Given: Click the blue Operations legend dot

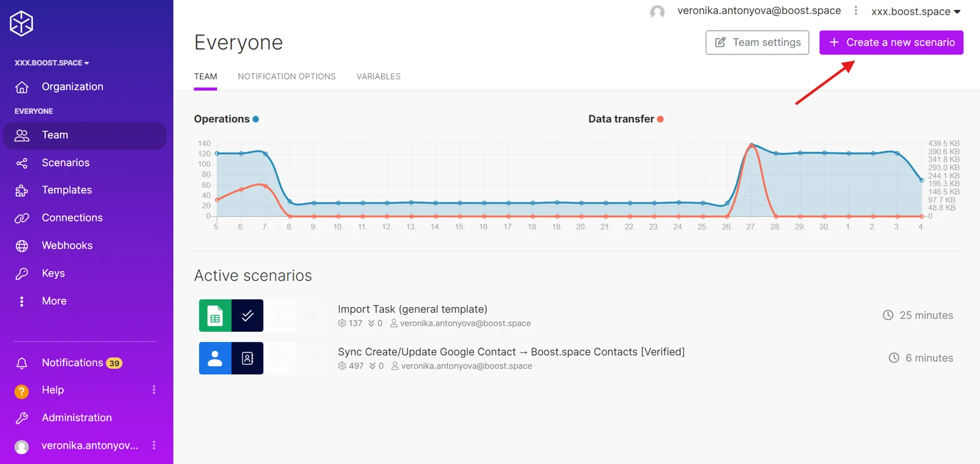Looking at the screenshot, I should tap(255, 119).
